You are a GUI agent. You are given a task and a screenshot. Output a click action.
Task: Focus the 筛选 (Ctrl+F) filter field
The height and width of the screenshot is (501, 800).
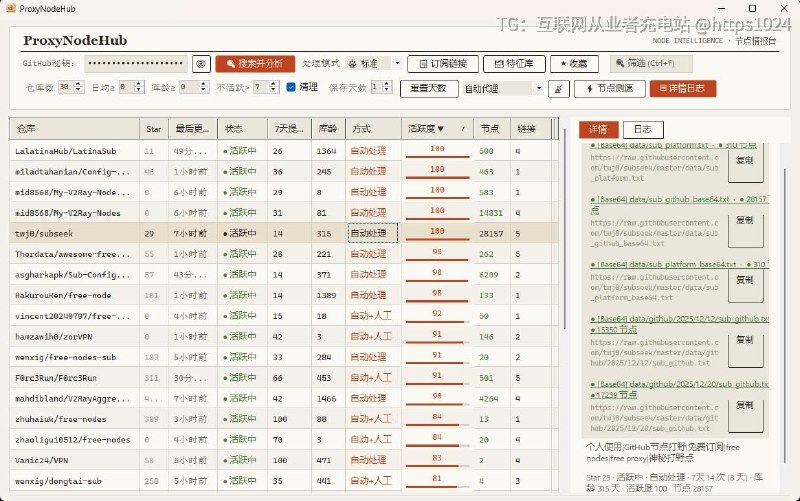(651, 63)
